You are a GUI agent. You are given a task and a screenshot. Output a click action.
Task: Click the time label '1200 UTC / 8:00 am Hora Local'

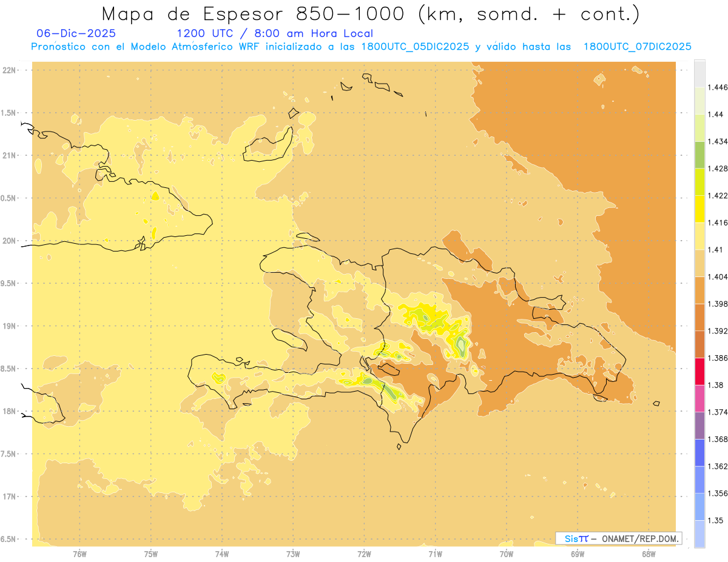(274, 34)
